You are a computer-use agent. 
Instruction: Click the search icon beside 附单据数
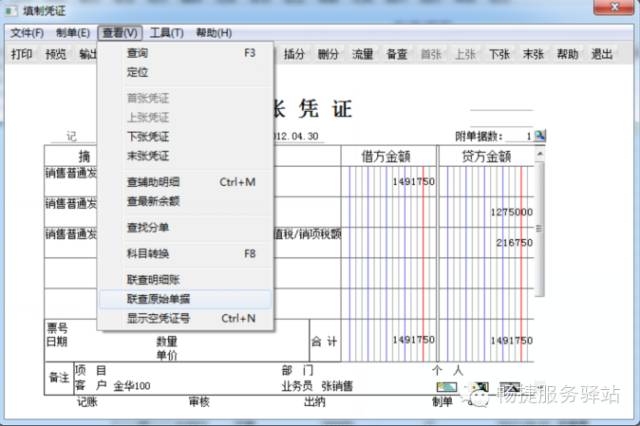(540, 135)
